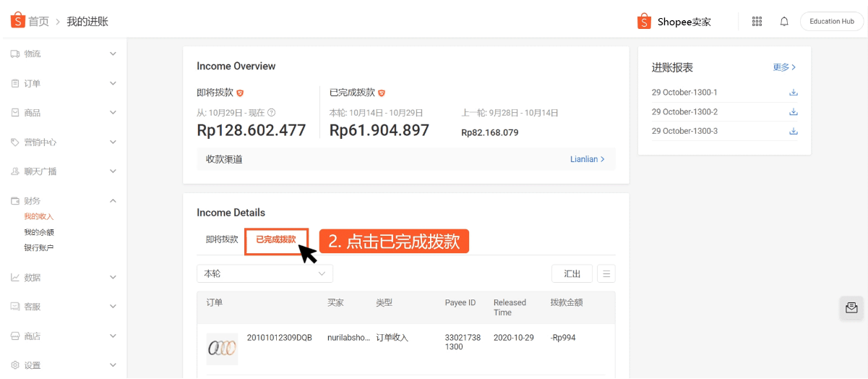Click the 聊天广播 icon in sidebar
This screenshot has width=868, height=379.
15,171
